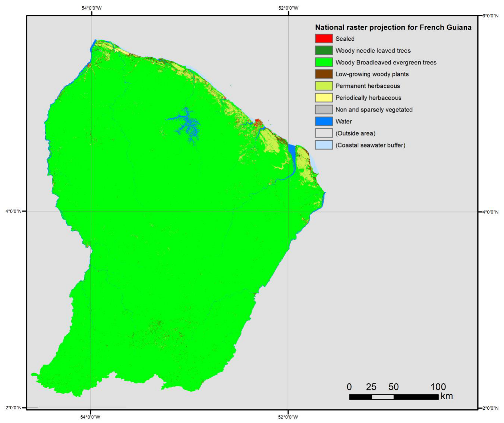Select the km unit label beside scale bar
The image size is (504, 423).
pos(447,396)
